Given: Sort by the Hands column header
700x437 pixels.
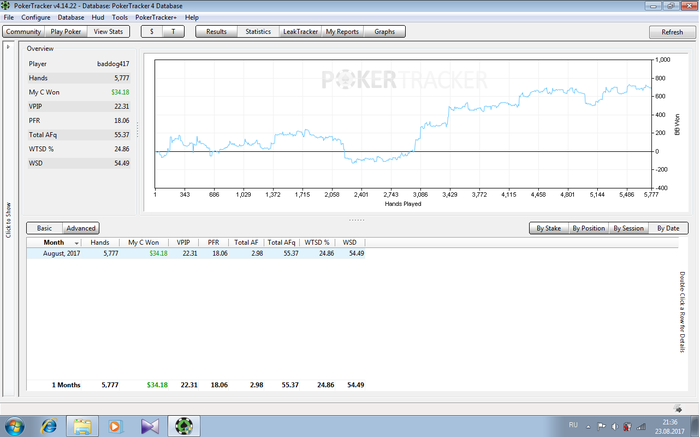Looking at the screenshot, I should 100,242.
